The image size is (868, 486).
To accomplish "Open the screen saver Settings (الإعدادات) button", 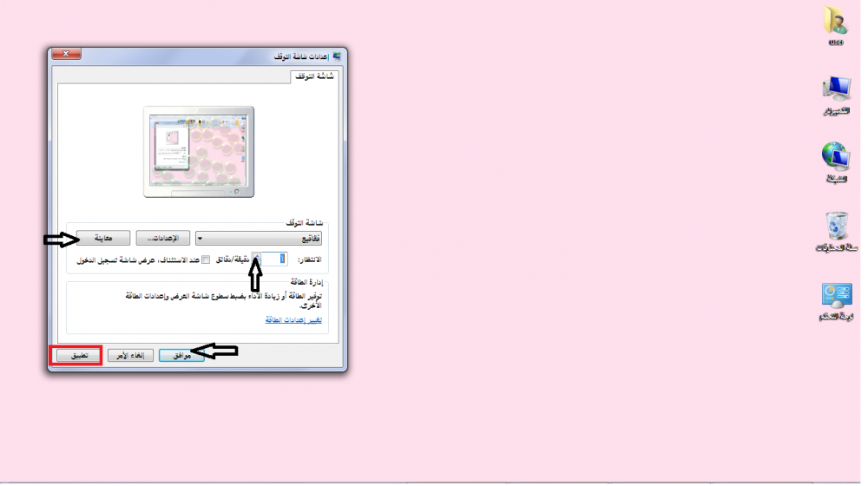I will [x=164, y=238].
